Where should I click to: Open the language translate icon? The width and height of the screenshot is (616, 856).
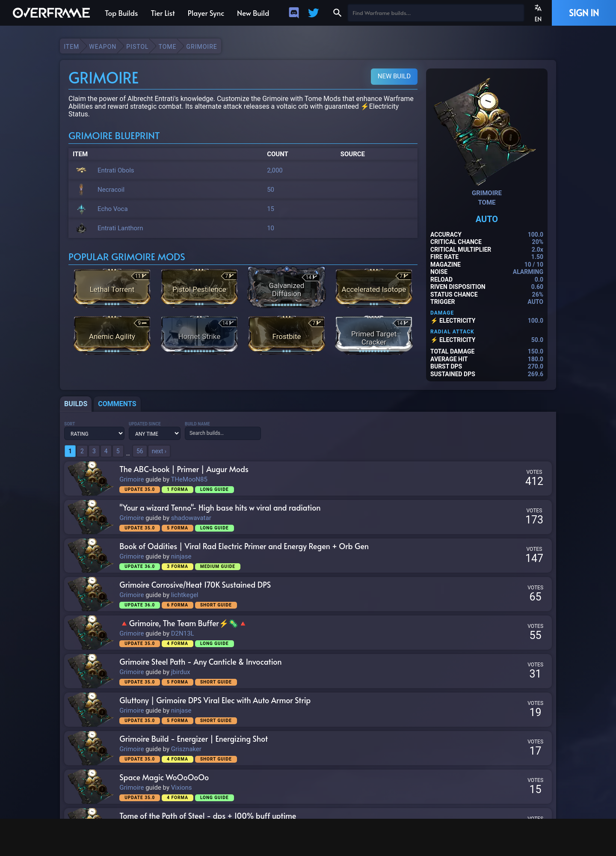538,8
